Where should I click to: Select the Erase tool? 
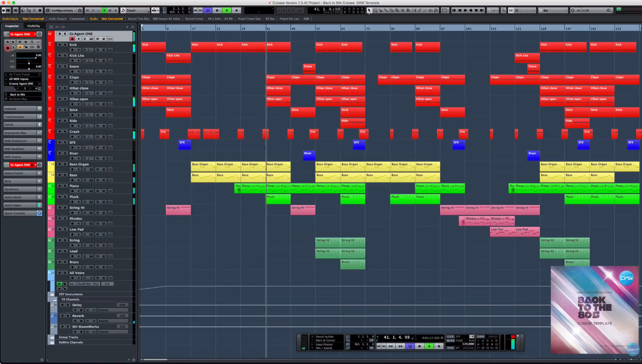(392, 10)
